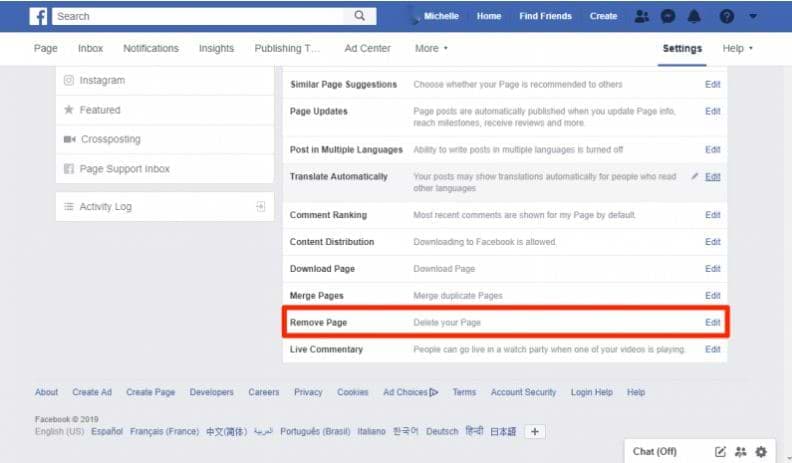The width and height of the screenshot is (792, 463).
Task: Click the Featured star icon
Action: tap(69, 110)
